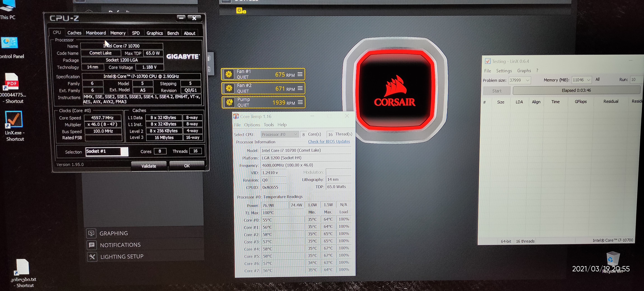The image size is (644, 291).
Task: Click the Notifications speech bubble icon
Action: (92, 245)
